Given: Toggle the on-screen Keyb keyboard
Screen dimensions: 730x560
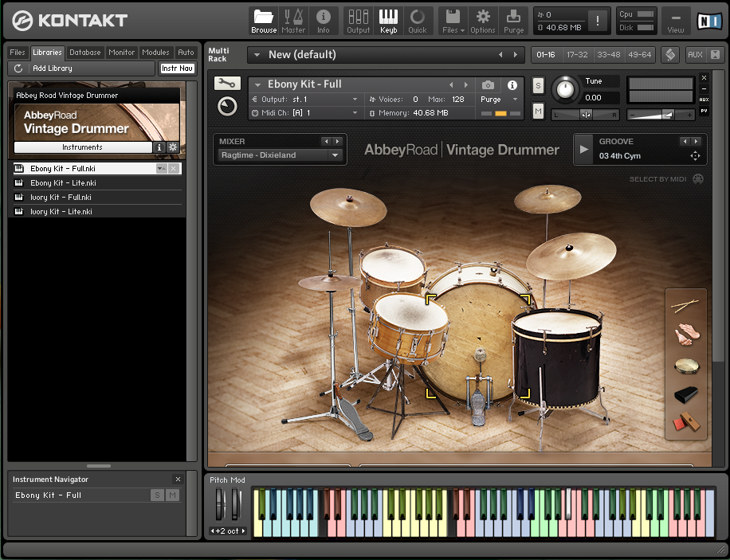Looking at the screenshot, I should click(x=388, y=22).
